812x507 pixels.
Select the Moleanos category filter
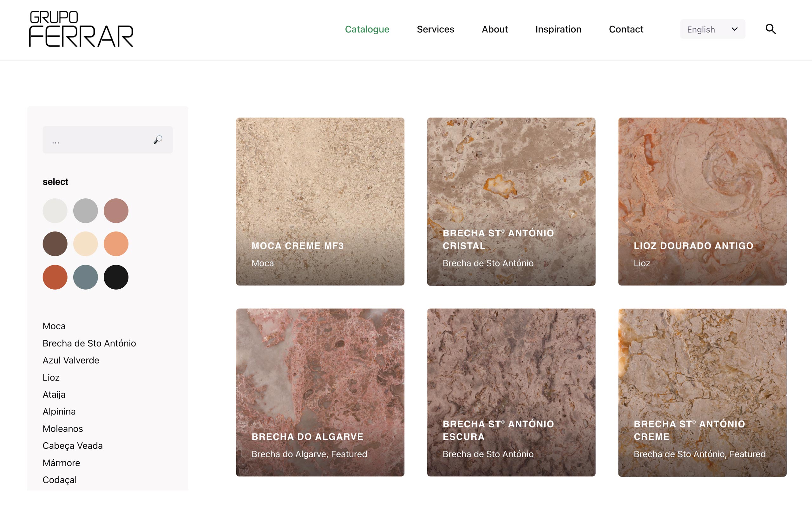click(63, 428)
